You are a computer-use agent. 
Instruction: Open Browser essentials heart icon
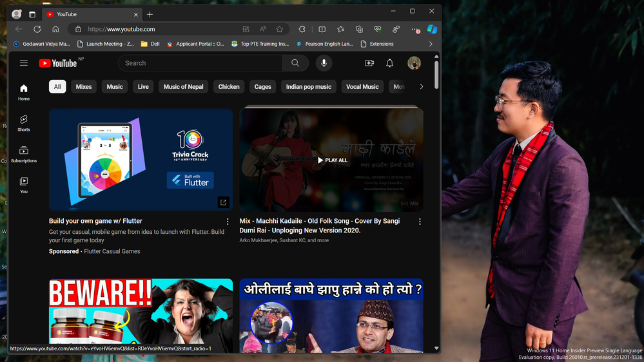(x=378, y=29)
